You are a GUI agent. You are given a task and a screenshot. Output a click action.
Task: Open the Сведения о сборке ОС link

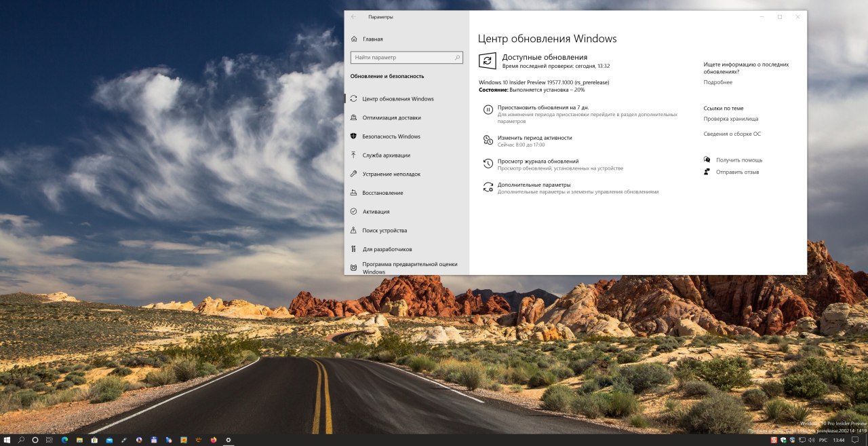[x=732, y=134]
